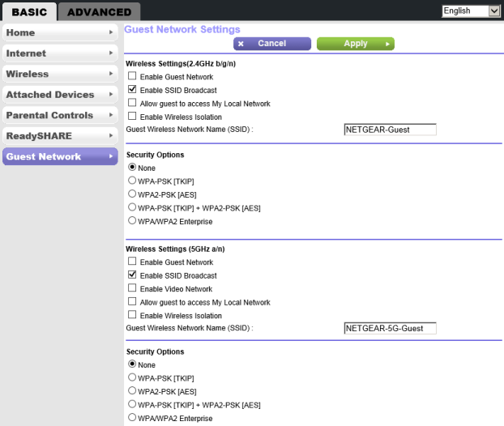Enable Guest Network for 2.4GHz
Screen dimensions: 504x426
(x=132, y=76)
